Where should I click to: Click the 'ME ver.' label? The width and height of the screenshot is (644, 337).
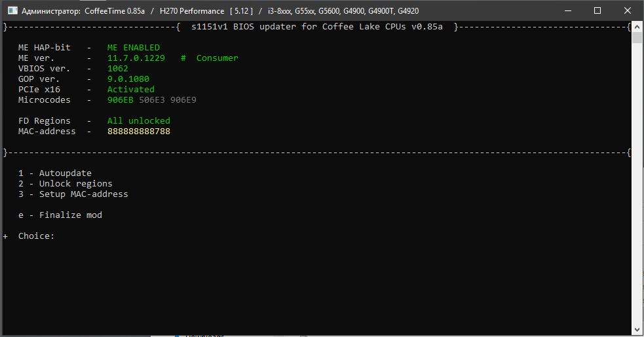pos(36,58)
